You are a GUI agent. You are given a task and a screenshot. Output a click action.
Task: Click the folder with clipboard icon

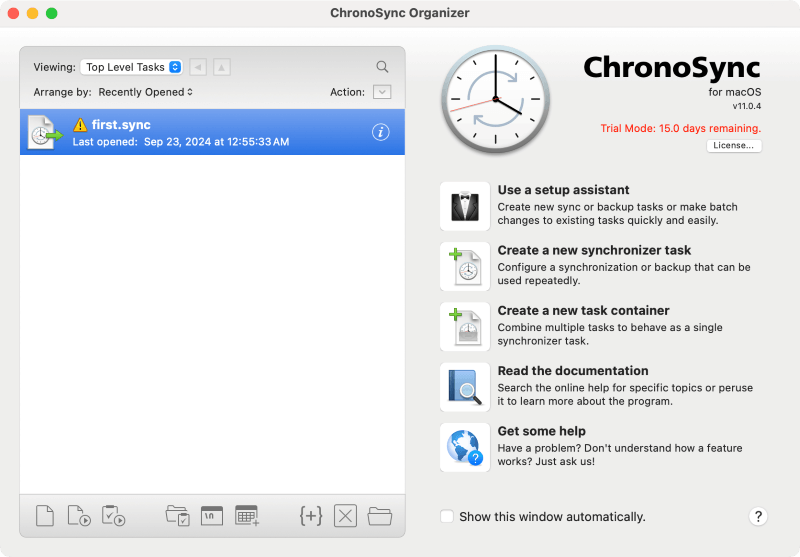click(x=178, y=516)
